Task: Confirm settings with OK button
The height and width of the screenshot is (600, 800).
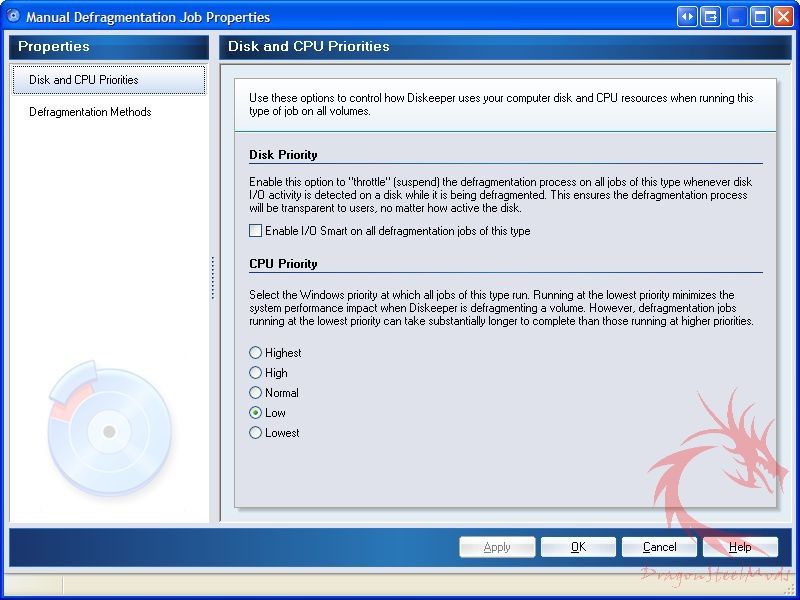Action: click(578, 547)
